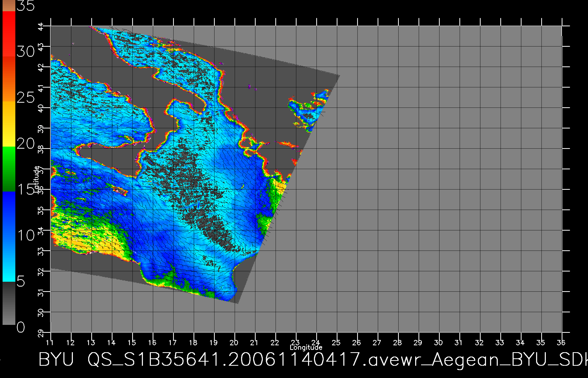Click longitude tick label 33

pos(500,342)
